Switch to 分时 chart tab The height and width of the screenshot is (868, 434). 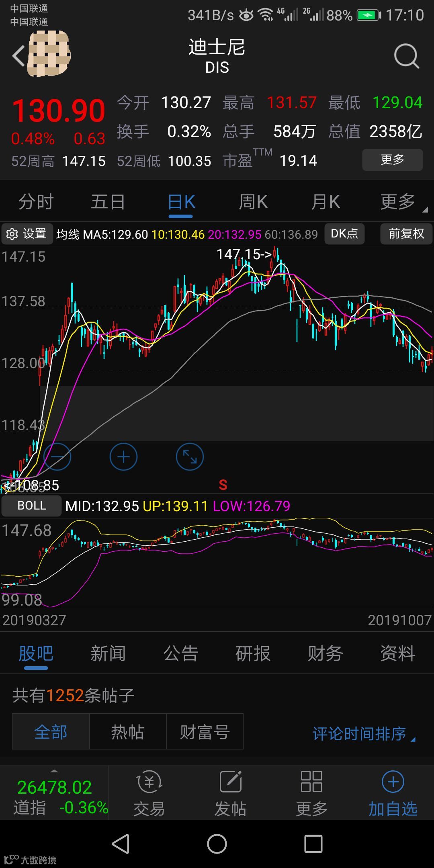pyautogui.click(x=36, y=201)
